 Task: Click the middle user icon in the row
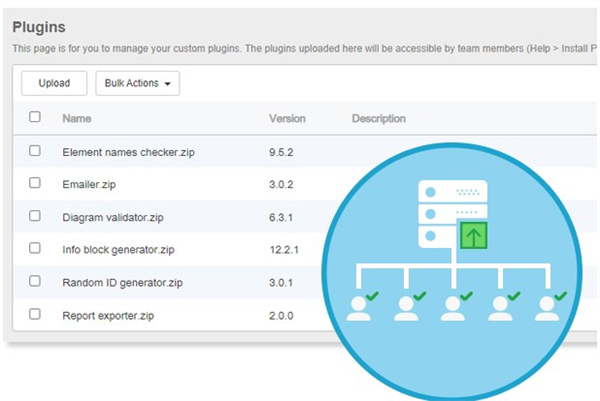[x=454, y=307]
